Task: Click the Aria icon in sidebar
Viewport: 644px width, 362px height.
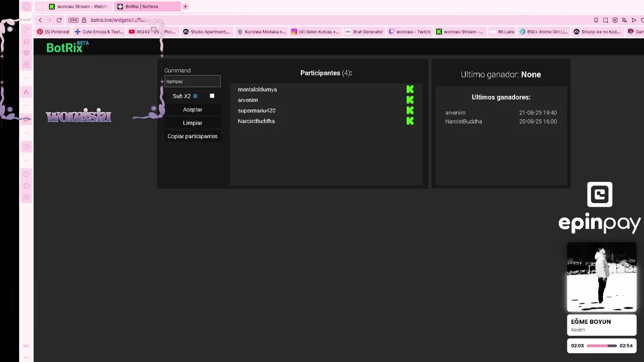Action: [x=27, y=92]
